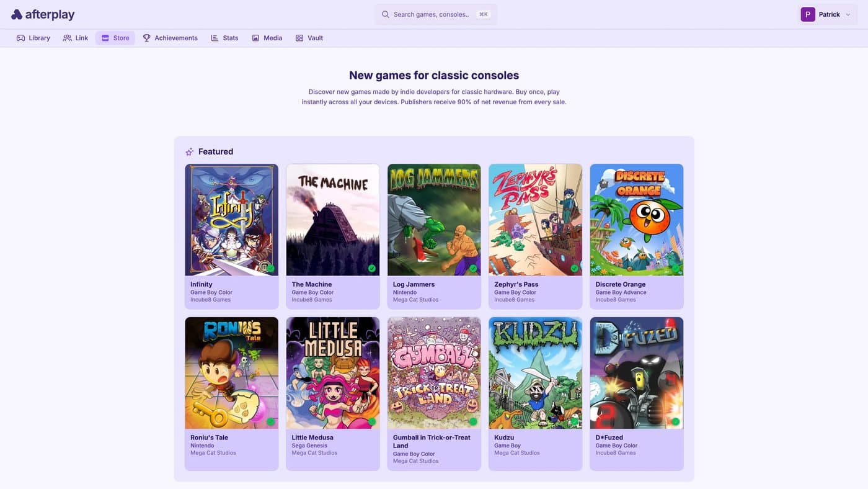This screenshot has width=868, height=489.
Task: Open the Kudzu cover art
Action: 536,373
